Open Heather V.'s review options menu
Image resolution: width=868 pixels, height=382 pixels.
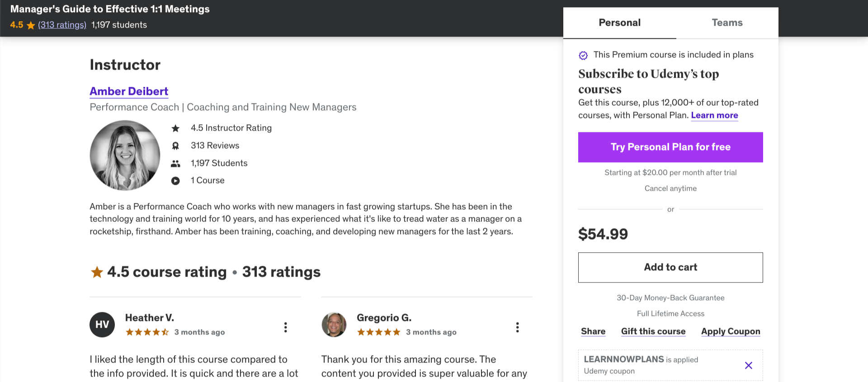point(285,327)
